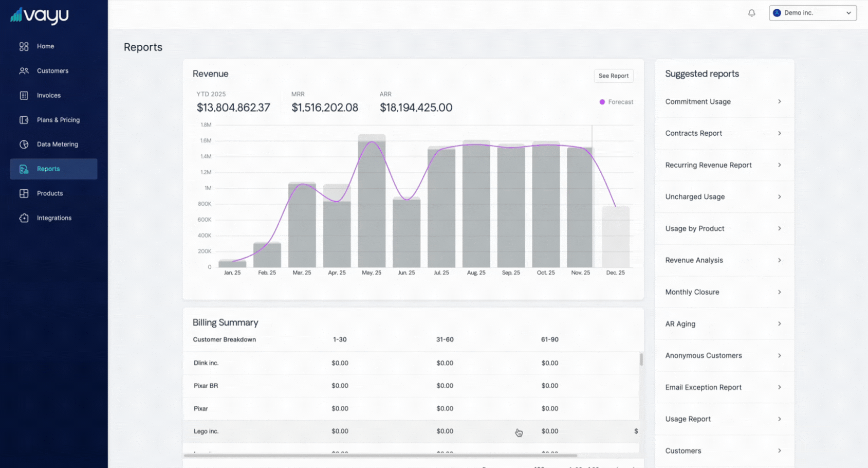The height and width of the screenshot is (468, 868).
Task: Open the Email Exception Report link
Action: tap(703, 387)
